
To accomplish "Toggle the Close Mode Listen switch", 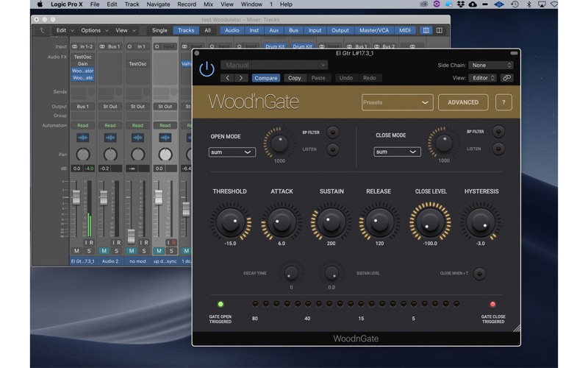I will (498, 149).
